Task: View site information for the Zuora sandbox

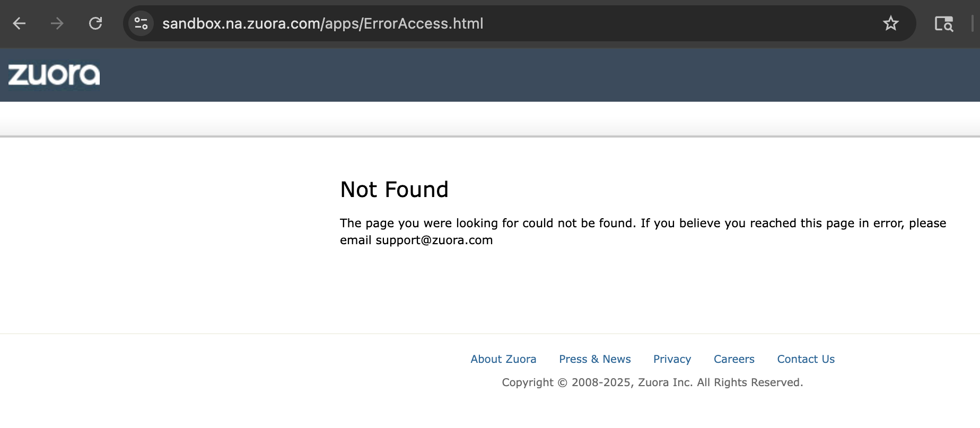Action: (141, 23)
